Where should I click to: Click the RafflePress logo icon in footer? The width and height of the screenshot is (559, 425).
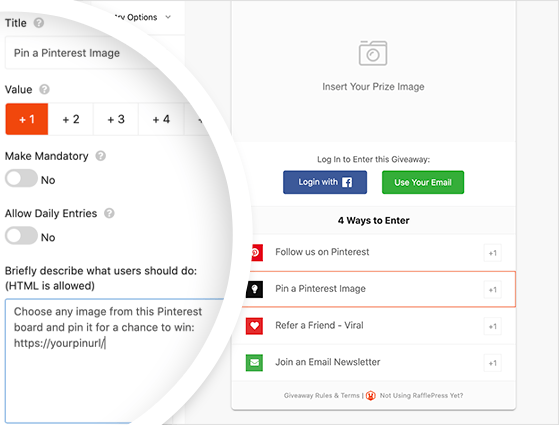coord(371,395)
